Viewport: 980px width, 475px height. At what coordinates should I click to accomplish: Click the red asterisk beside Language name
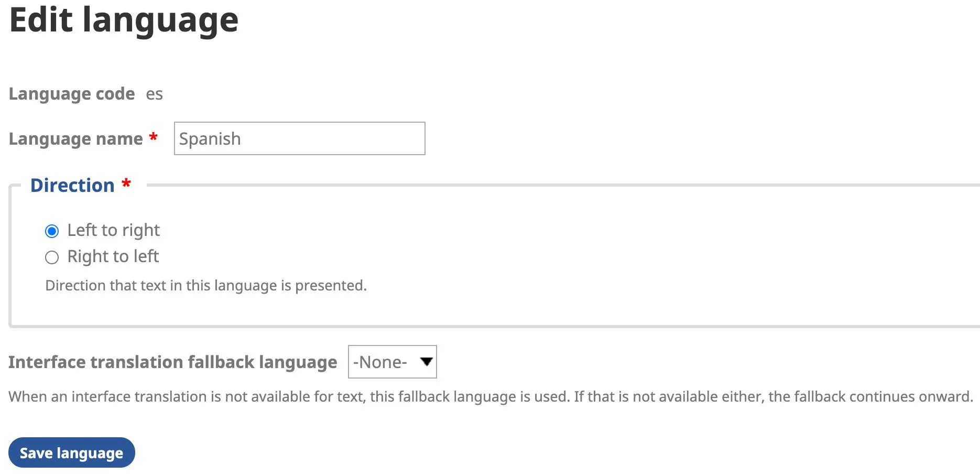(x=154, y=137)
